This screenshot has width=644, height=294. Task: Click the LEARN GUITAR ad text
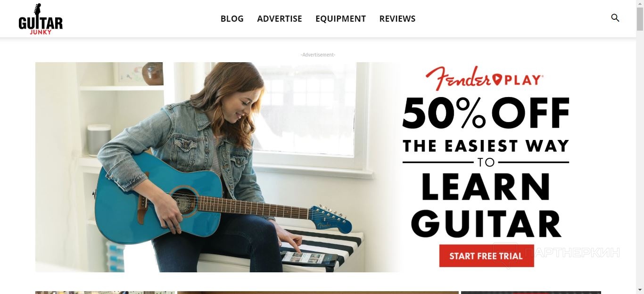pos(486,205)
